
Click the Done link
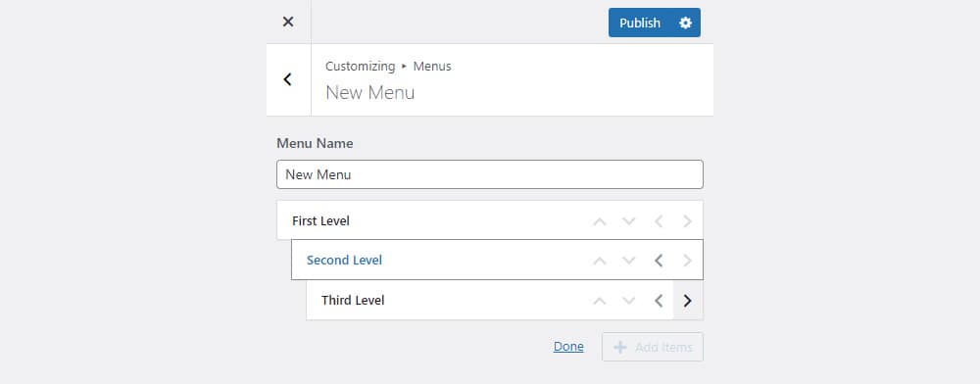point(568,347)
